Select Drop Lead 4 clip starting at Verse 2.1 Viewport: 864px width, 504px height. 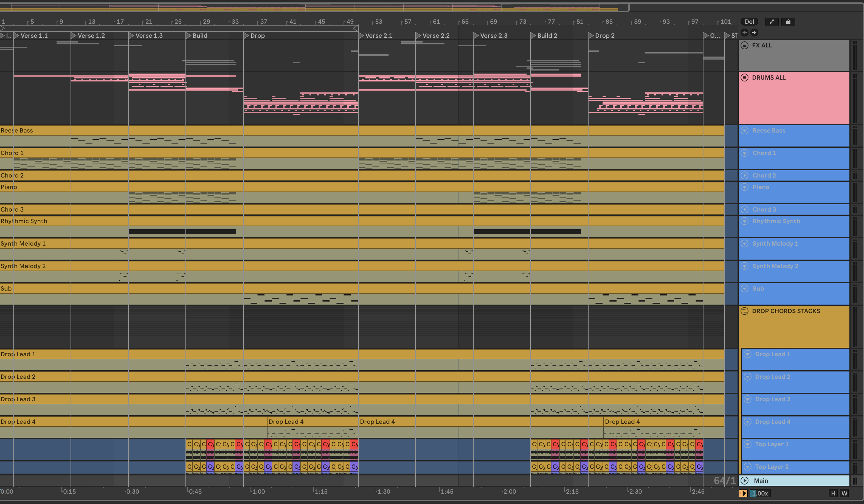(480, 421)
